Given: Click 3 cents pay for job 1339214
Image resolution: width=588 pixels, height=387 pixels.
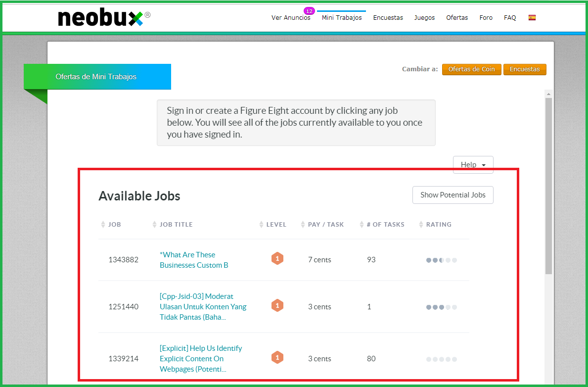Looking at the screenshot, I should 319,358.
